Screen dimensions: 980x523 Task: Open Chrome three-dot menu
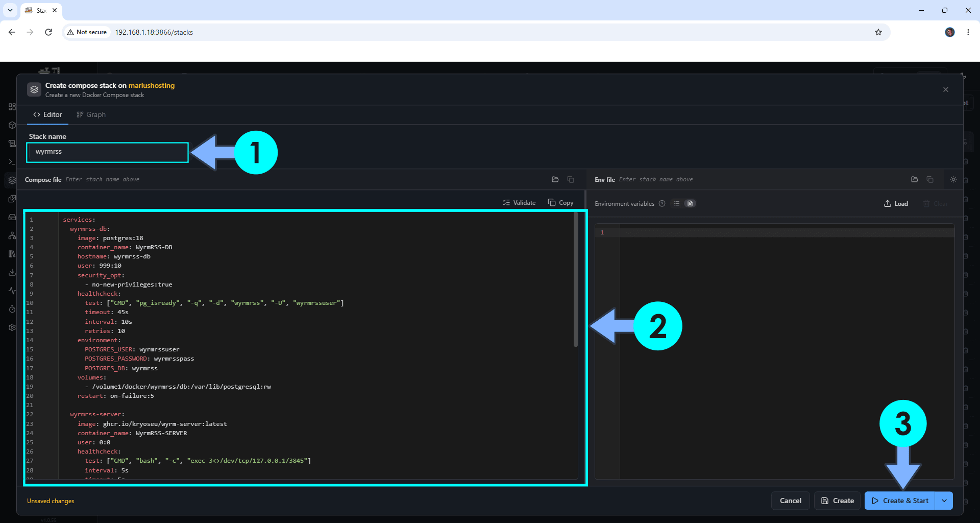pyautogui.click(x=968, y=32)
